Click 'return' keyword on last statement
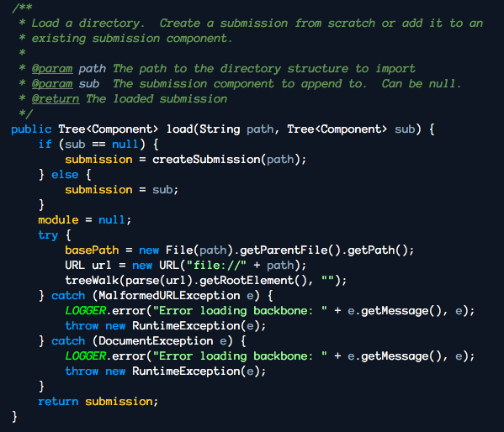 tap(58, 402)
